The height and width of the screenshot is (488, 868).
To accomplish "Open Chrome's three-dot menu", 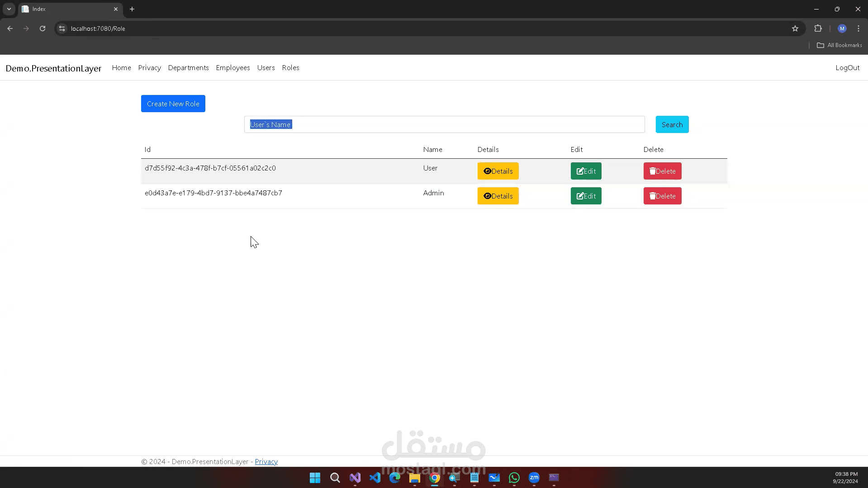I will (x=858, y=28).
